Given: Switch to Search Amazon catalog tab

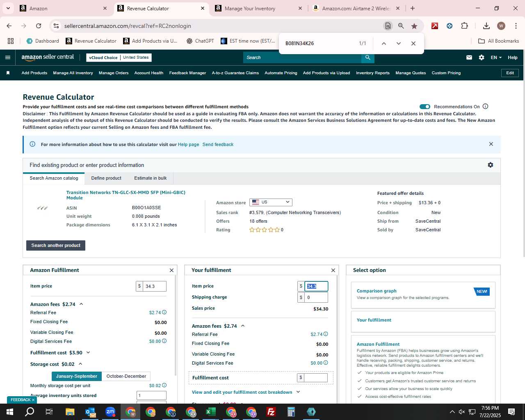Looking at the screenshot, I should [54, 178].
